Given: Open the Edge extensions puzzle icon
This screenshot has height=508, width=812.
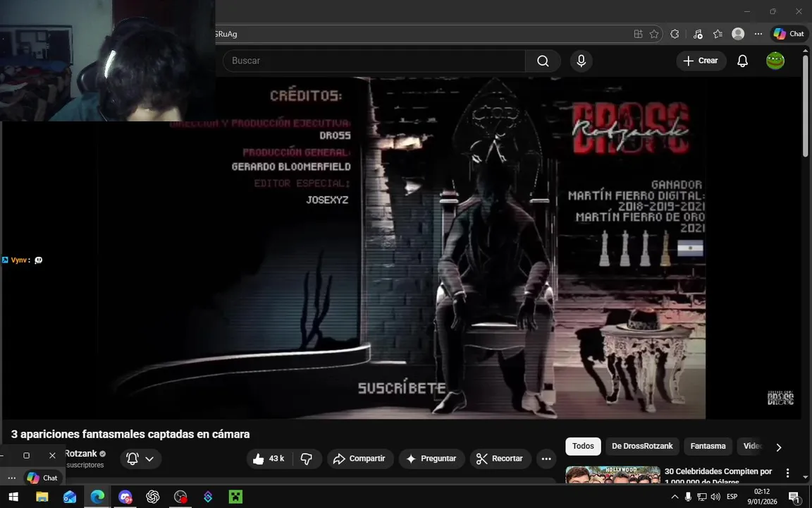Looking at the screenshot, I should (x=675, y=34).
